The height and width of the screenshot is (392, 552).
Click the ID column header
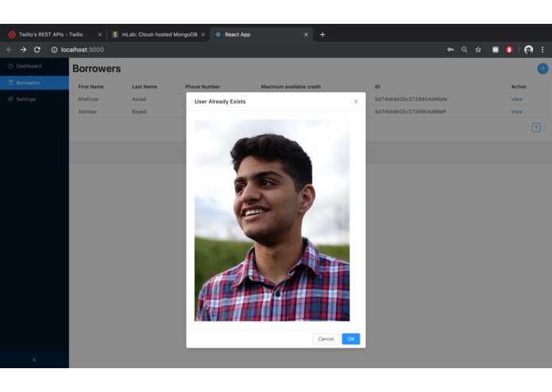point(377,86)
